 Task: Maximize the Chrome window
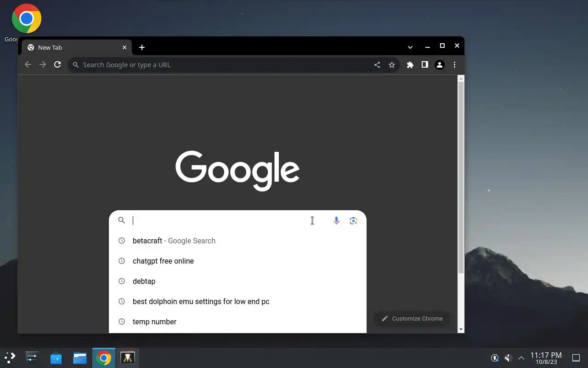pos(442,46)
